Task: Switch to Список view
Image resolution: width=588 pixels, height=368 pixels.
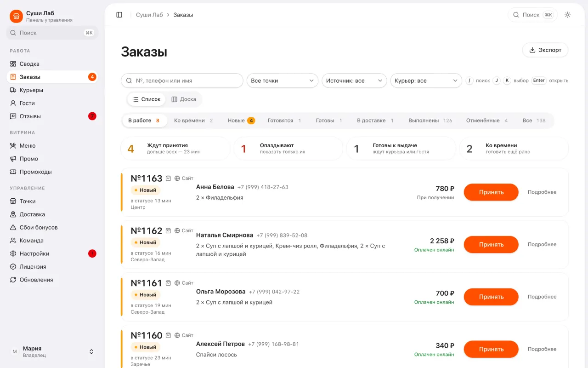Action: tap(147, 99)
